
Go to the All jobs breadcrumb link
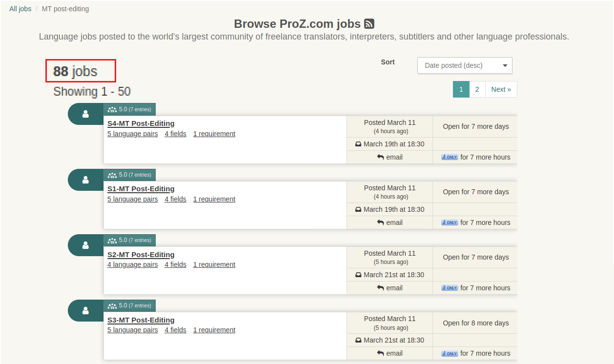point(20,9)
